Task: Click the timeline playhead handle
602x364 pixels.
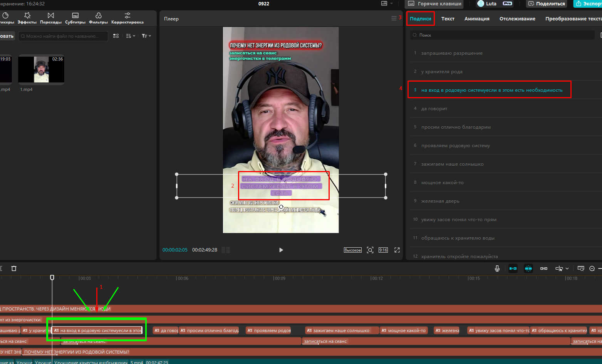Action: coord(52,277)
